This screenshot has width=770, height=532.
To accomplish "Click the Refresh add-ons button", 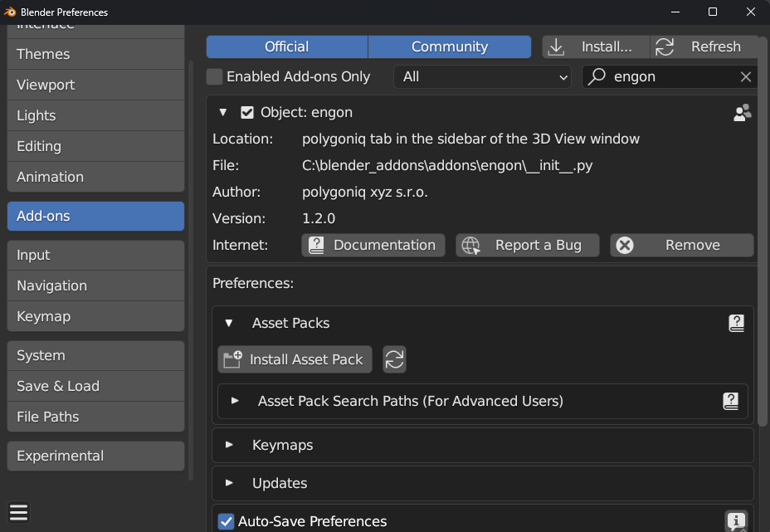I will coord(704,46).
